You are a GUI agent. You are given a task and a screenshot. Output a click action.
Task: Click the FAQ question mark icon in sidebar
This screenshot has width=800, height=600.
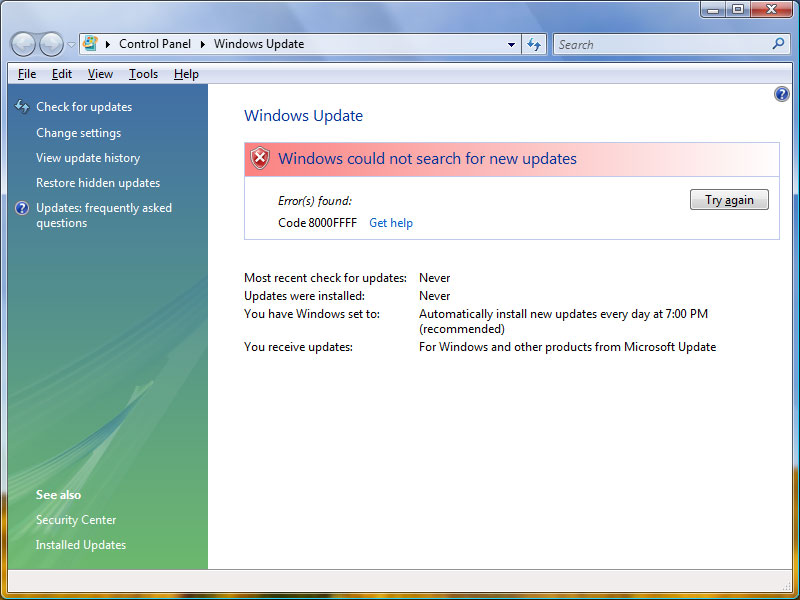(22, 208)
